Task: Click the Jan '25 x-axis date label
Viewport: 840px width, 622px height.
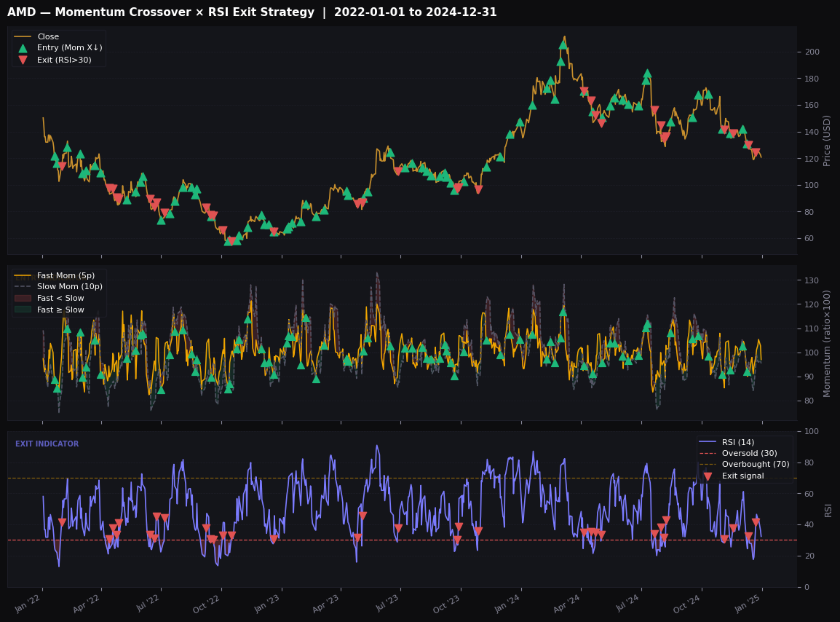Action: pos(748,604)
